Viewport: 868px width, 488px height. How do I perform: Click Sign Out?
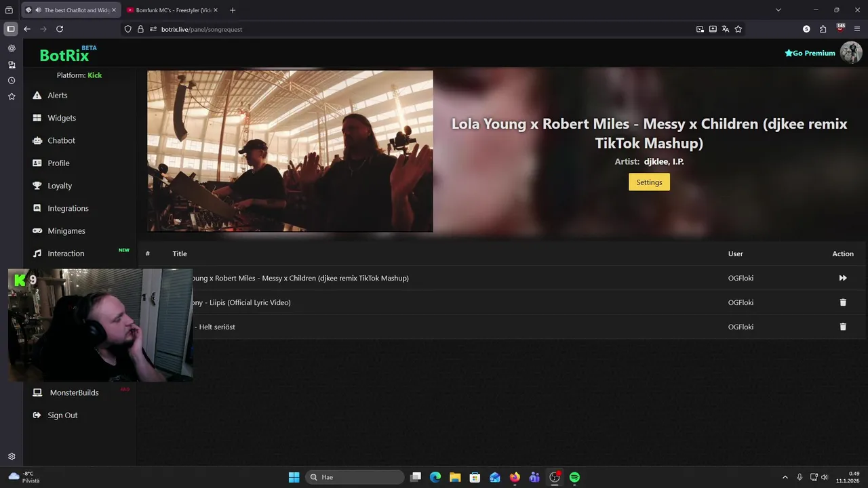[62, 415]
